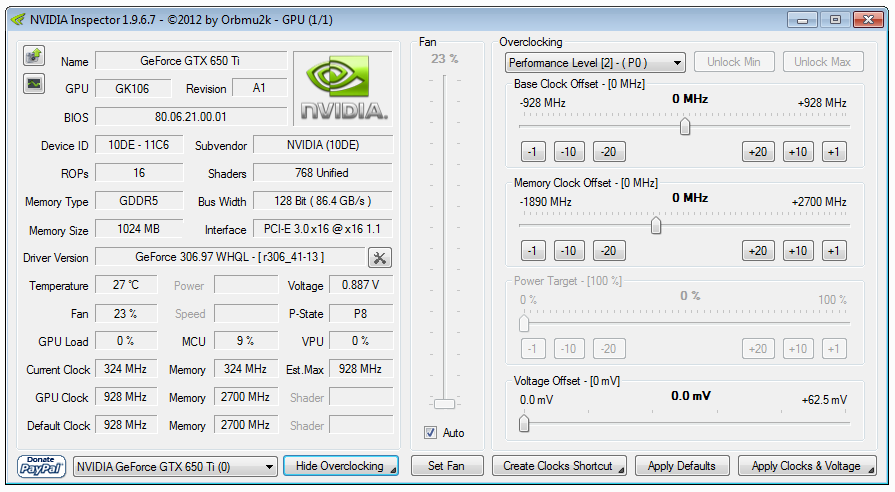Screen dimensions: 895x492
Task: Increase Base Clock Offset by 20
Action: click(758, 152)
